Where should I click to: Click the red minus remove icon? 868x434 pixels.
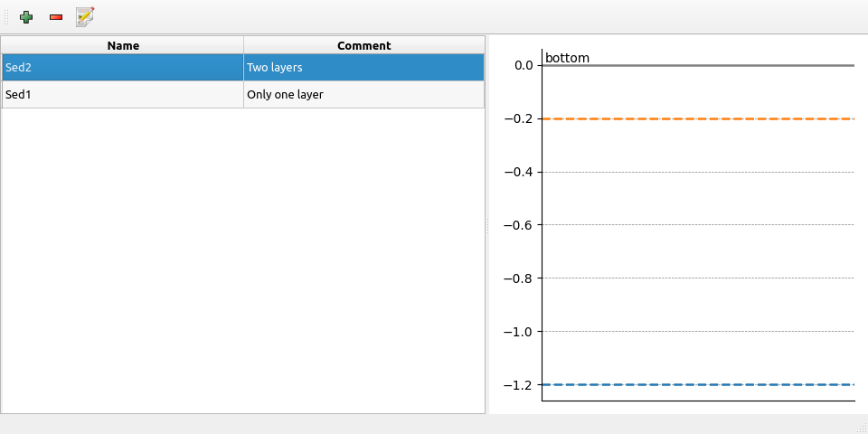[x=56, y=16]
